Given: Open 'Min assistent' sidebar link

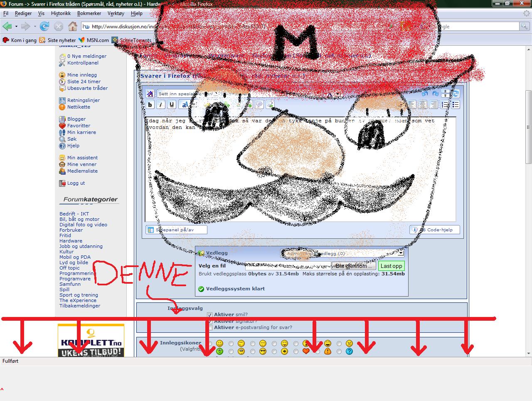Looking at the screenshot, I should 82,158.
